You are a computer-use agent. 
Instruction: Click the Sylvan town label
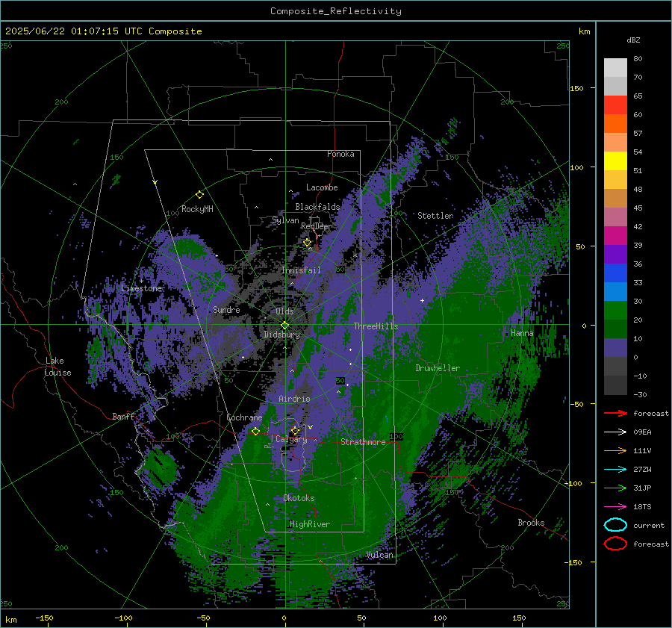(285, 220)
